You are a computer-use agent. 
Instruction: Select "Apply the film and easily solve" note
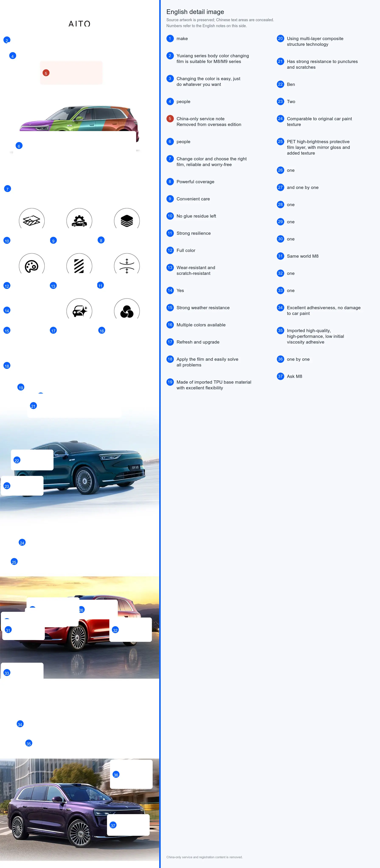pos(207,362)
